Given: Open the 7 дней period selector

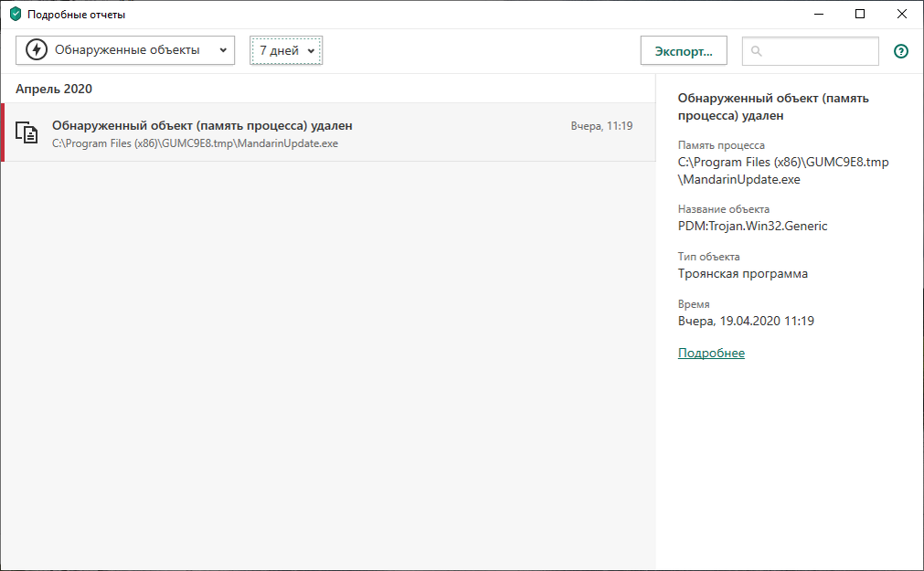Looking at the screenshot, I should coord(285,50).
